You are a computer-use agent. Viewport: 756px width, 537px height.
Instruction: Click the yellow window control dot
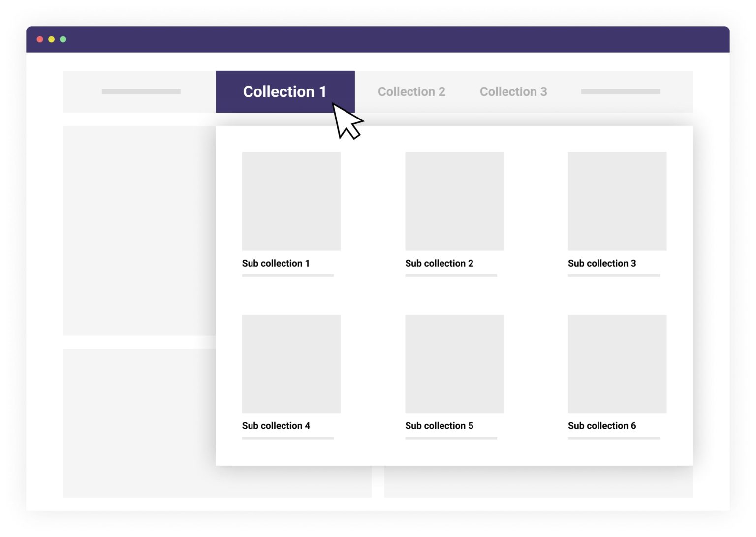(51, 39)
